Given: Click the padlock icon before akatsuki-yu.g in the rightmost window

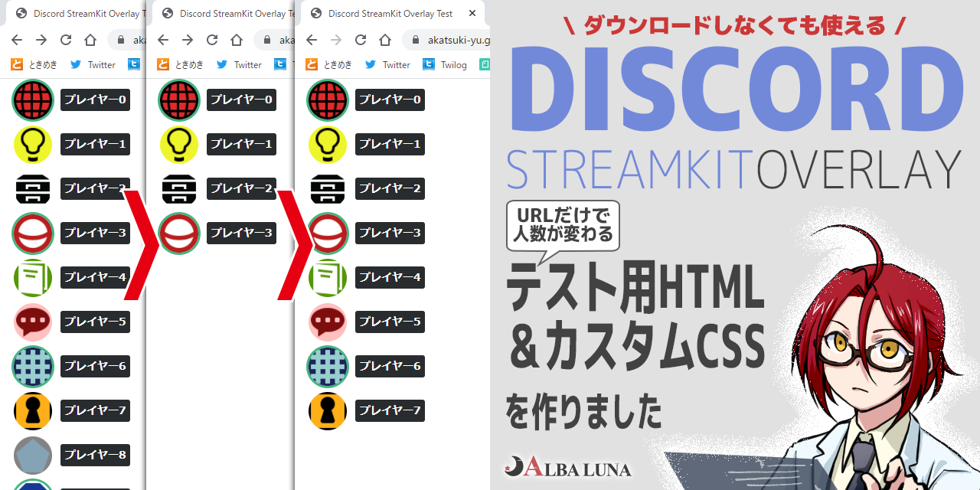Looking at the screenshot, I should tap(416, 40).
